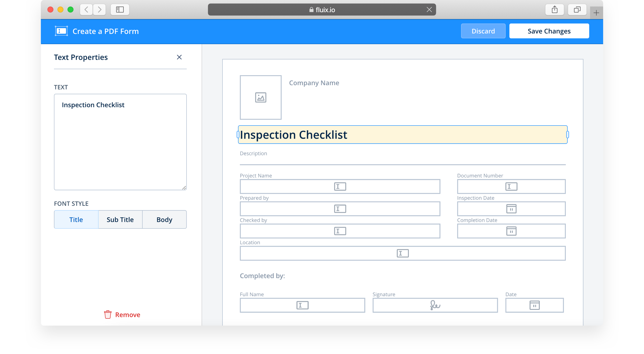Click the Location text field icon
This screenshot has height=354, width=644.
402,253
